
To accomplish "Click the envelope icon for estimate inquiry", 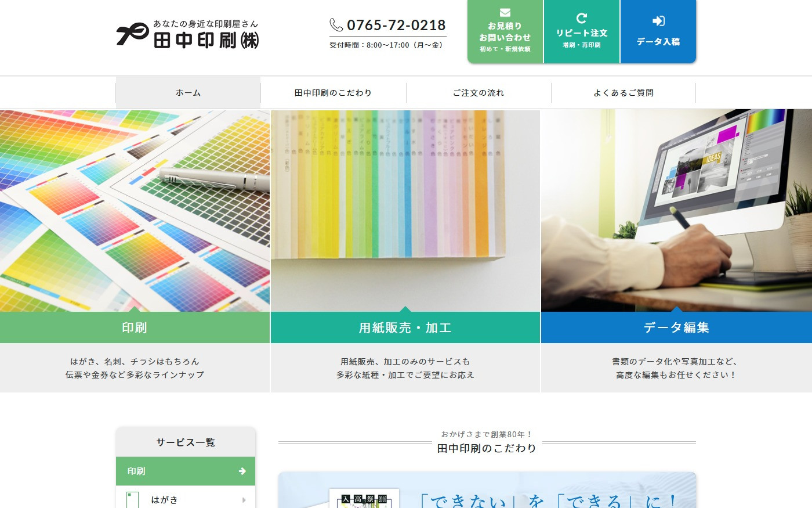I will click(x=505, y=13).
